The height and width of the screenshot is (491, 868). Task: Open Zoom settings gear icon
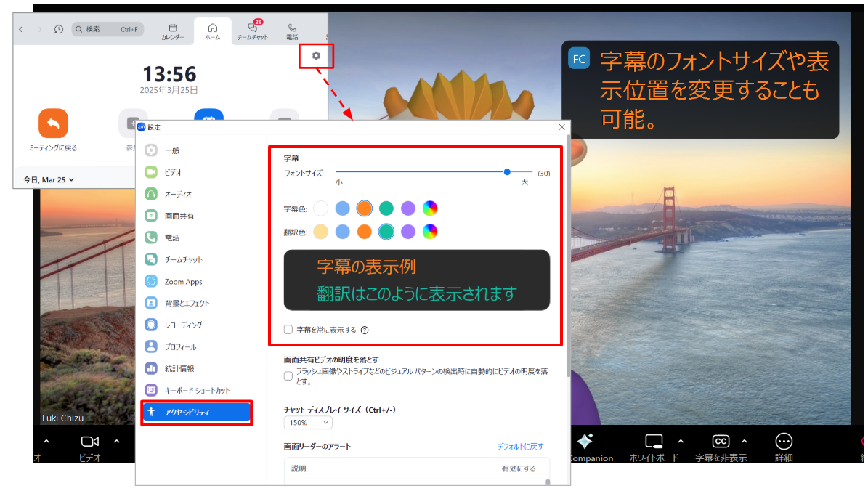tap(316, 55)
